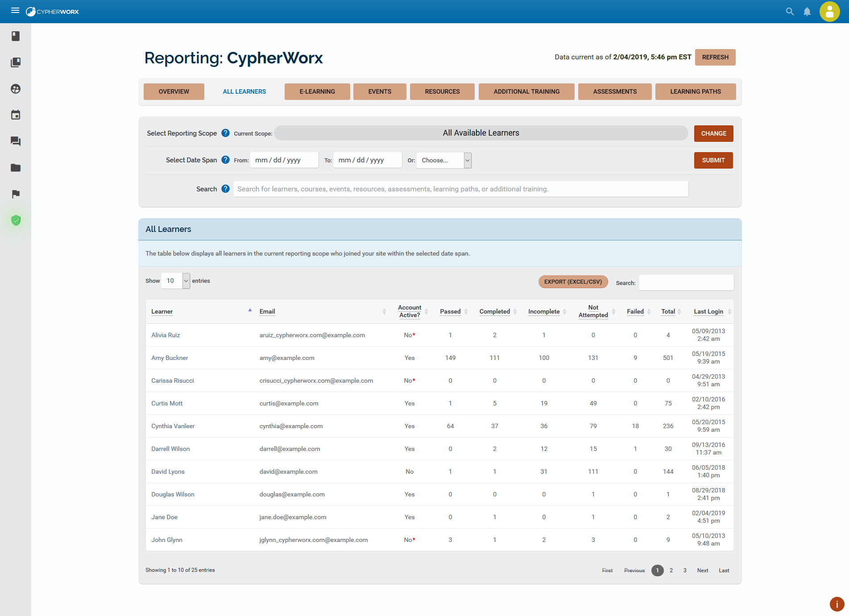Go to the Next results page
This screenshot has width=849, height=616.
click(703, 570)
